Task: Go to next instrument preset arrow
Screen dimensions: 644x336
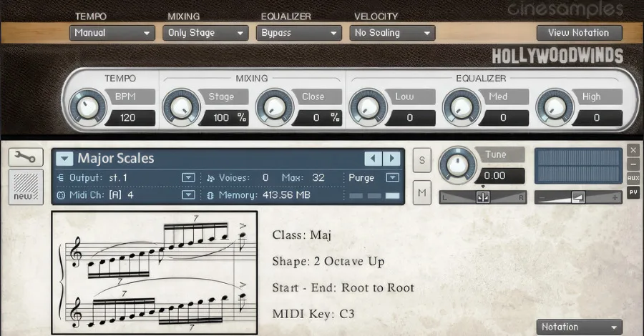Action: pos(391,159)
